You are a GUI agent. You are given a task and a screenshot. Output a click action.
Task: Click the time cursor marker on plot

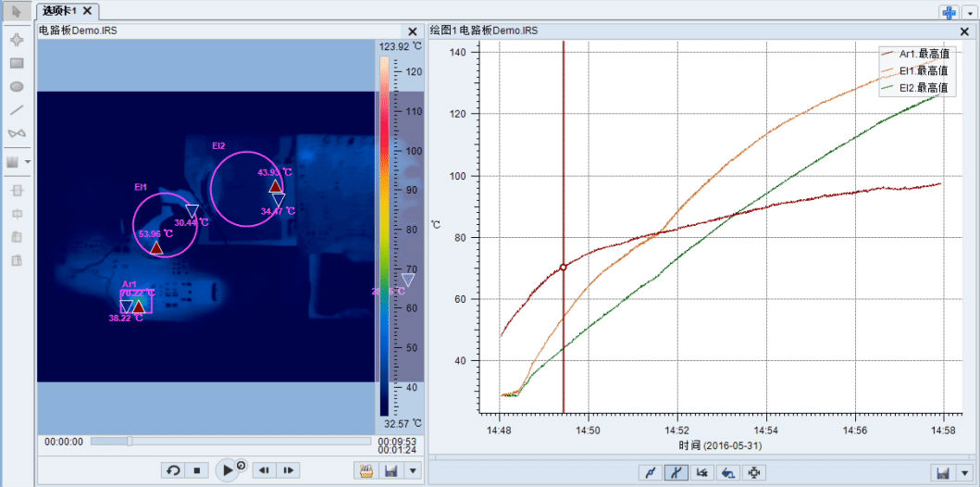pos(564,267)
